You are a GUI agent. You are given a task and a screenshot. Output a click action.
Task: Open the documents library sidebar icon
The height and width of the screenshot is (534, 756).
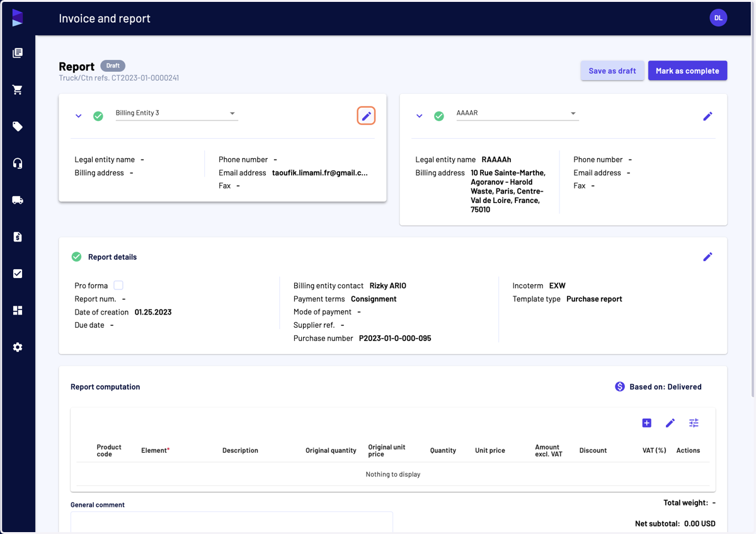[18, 53]
